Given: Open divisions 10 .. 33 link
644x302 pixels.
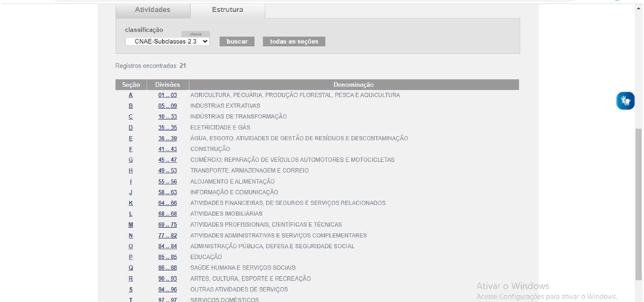Looking at the screenshot, I should coord(168,117).
